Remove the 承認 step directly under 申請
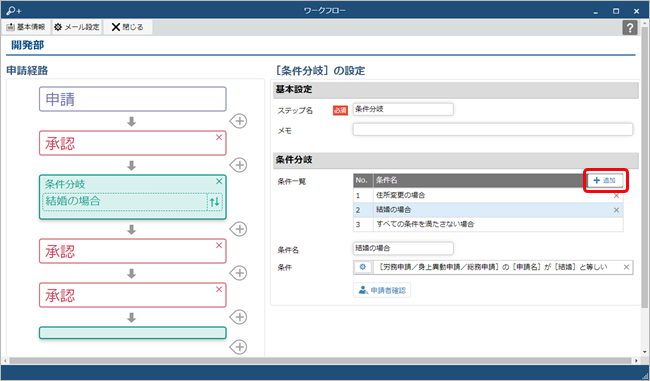 click(219, 138)
